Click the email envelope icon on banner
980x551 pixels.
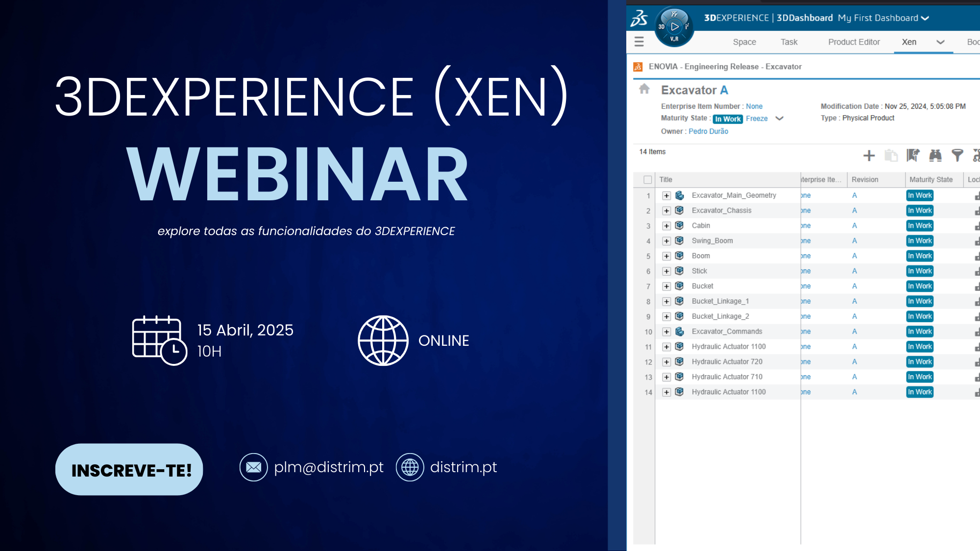point(253,467)
